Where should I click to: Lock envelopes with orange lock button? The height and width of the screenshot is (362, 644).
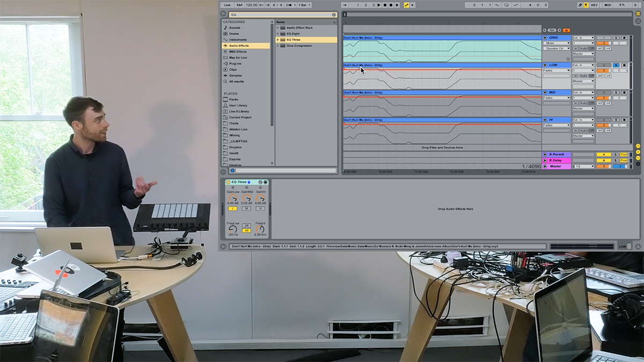(x=566, y=31)
